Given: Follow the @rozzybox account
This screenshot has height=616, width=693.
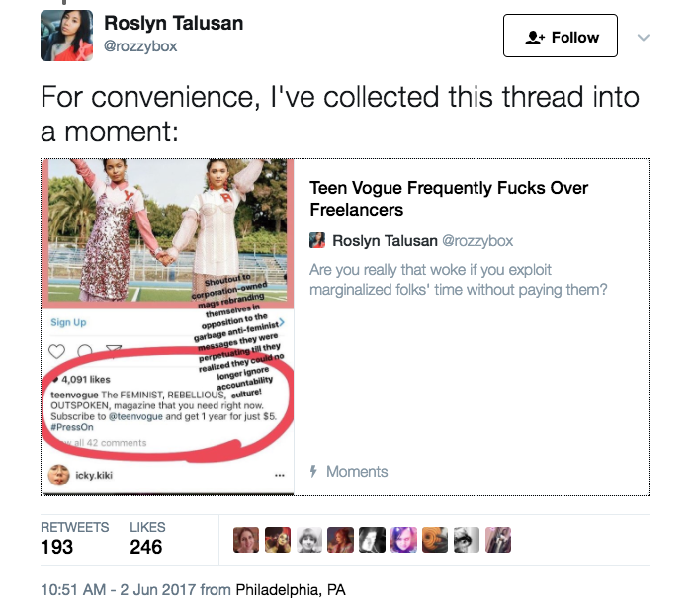Looking at the screenshot, I should [560, 36].
